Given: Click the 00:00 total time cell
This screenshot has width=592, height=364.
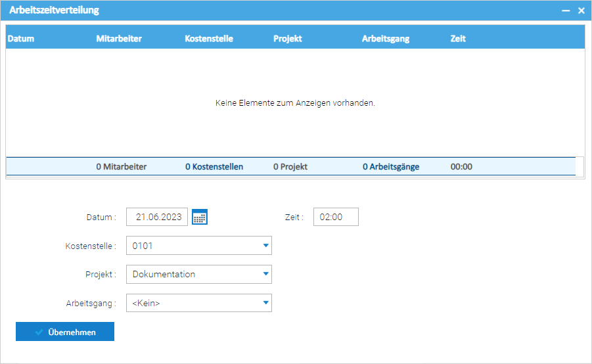Looking at the screenshot, I should 461,167.
